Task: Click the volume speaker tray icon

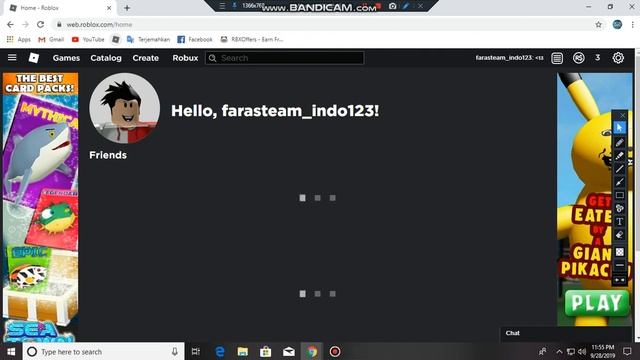Action: tap(582, 351)
